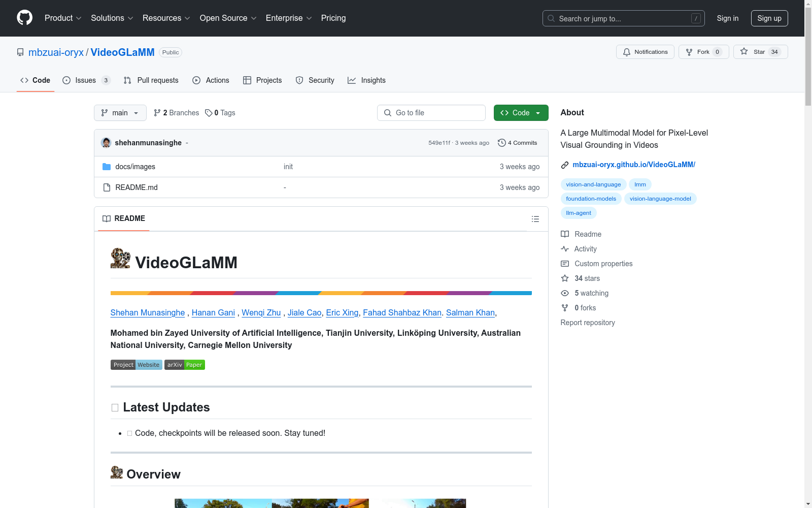Open the 2 Branches link
The image size is (812, 508).
[x=177, y=113]
